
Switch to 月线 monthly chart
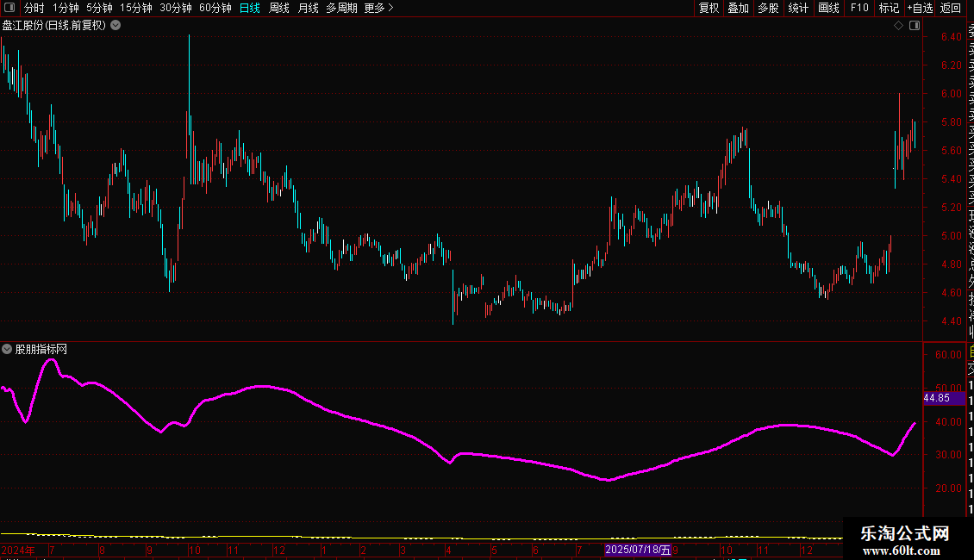[x=308, y=8]
